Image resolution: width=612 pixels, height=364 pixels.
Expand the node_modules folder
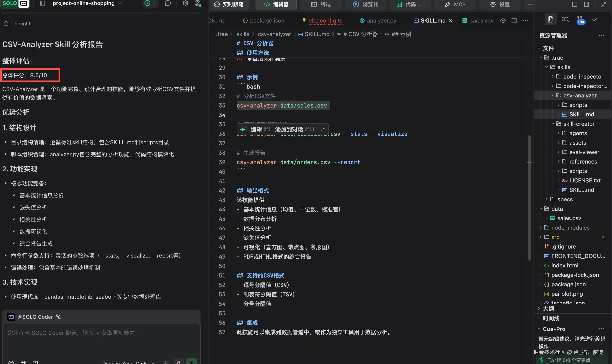pos(570,228)
